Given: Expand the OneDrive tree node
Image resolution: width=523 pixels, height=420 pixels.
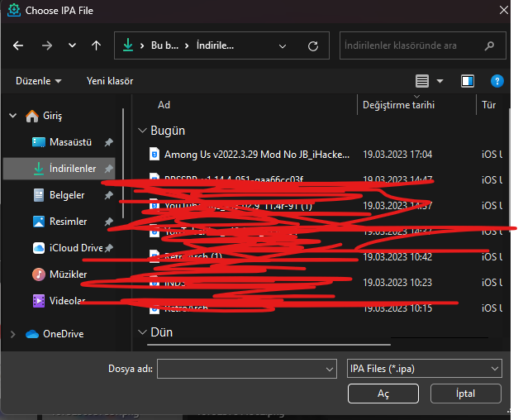Looking at the screenshot, I should pos(12,334).
